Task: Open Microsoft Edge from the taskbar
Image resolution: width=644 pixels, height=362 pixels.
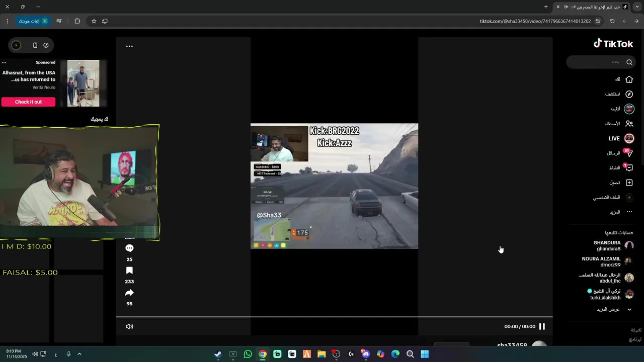Action: 395,354
